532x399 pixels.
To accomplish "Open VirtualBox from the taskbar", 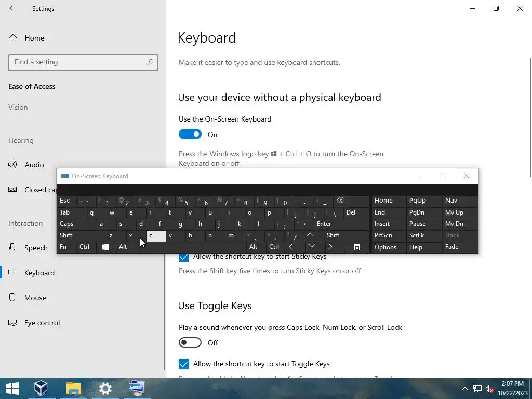I will click(x=41, y=389).
